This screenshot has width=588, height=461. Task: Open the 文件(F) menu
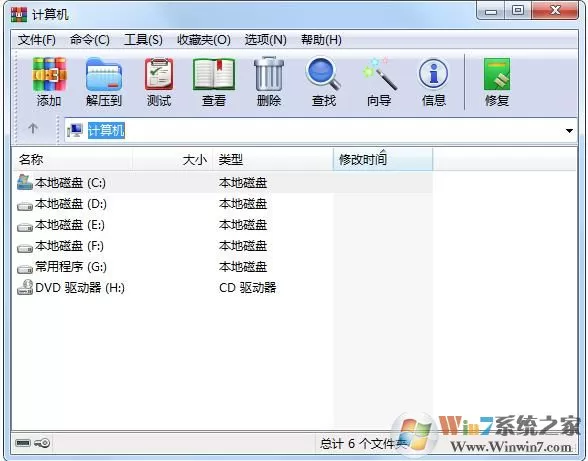tap(36, 40)
